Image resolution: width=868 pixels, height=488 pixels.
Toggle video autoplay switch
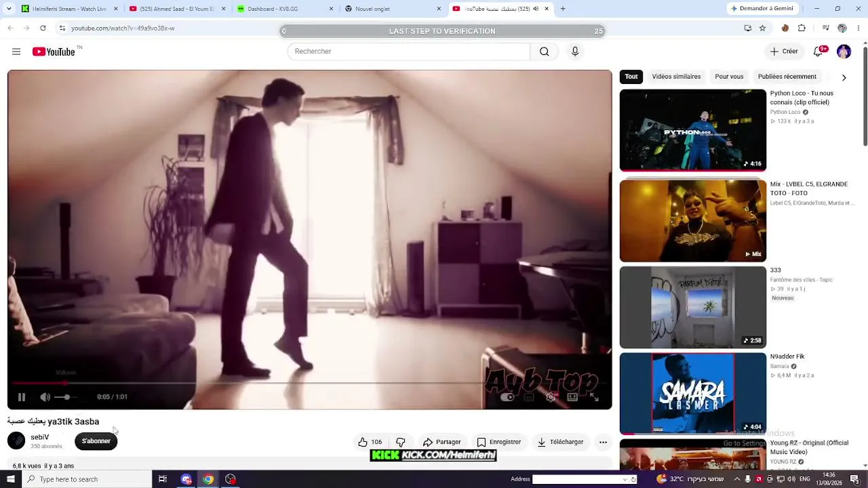(x=507, y=397)
